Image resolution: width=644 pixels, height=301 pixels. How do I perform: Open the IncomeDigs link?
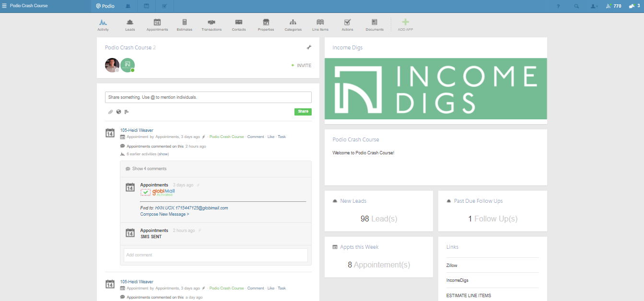pyautogui.click(x=457, y=280)
